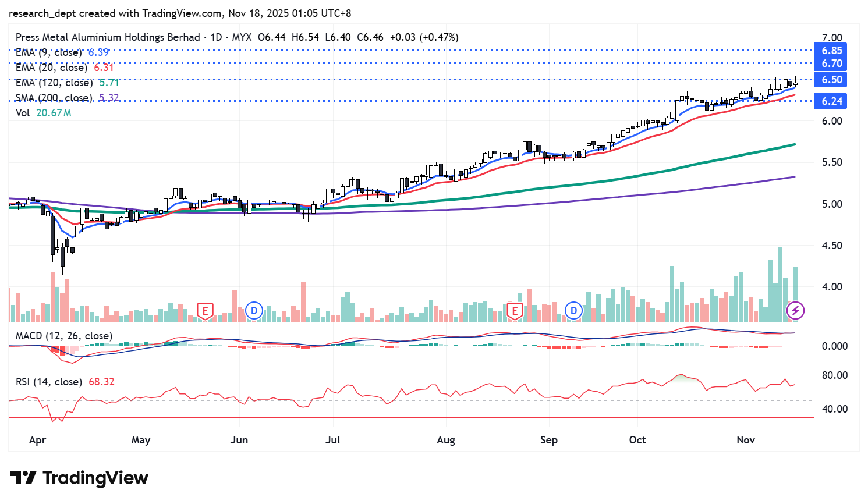The width and height of the screenshot is (868, 504).
Task: Open the earnings E marker in late August
Action: pos(514,311)
